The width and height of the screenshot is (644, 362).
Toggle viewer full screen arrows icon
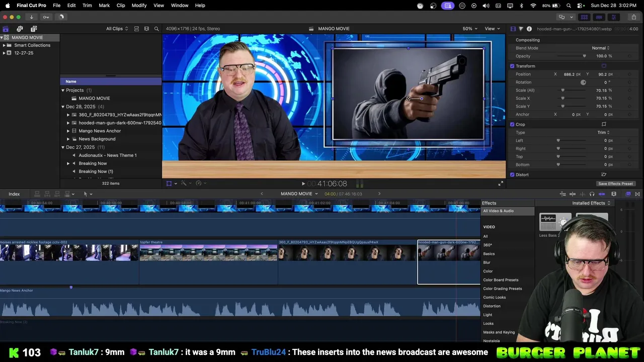[x=500, y=184]
